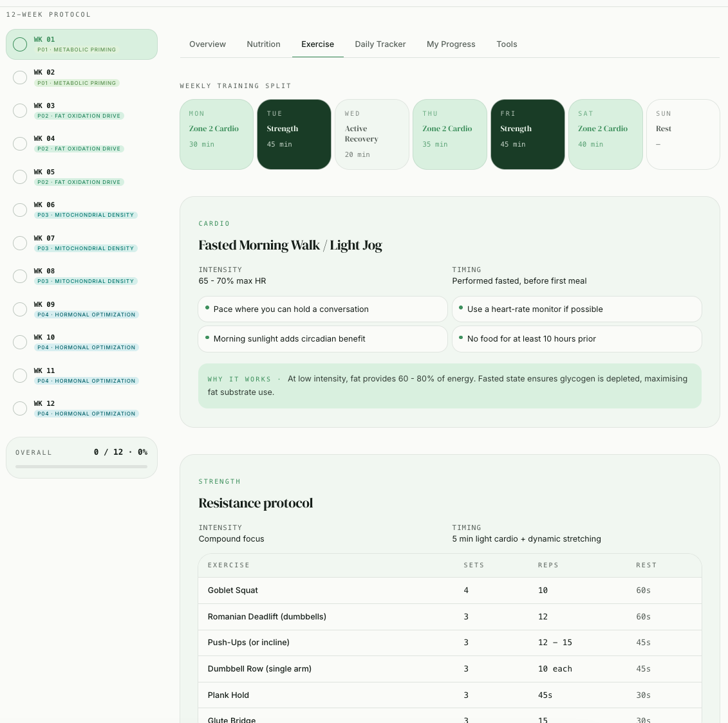
Task: Select WK 06 Mitochondrial Density phase tag
Action: [86, 215]
